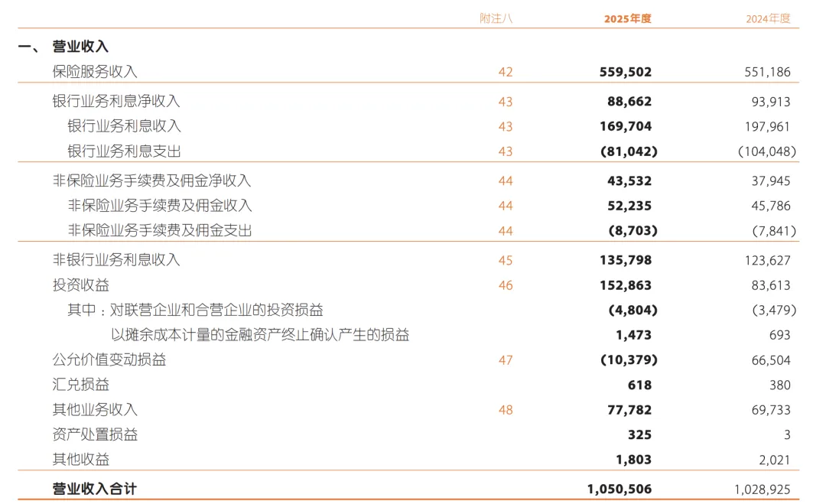Screen dimensions: 826x504
Task: Select the 银行业务利息净收入 row label
Action: pyautogui.click(x=116, y=101)
